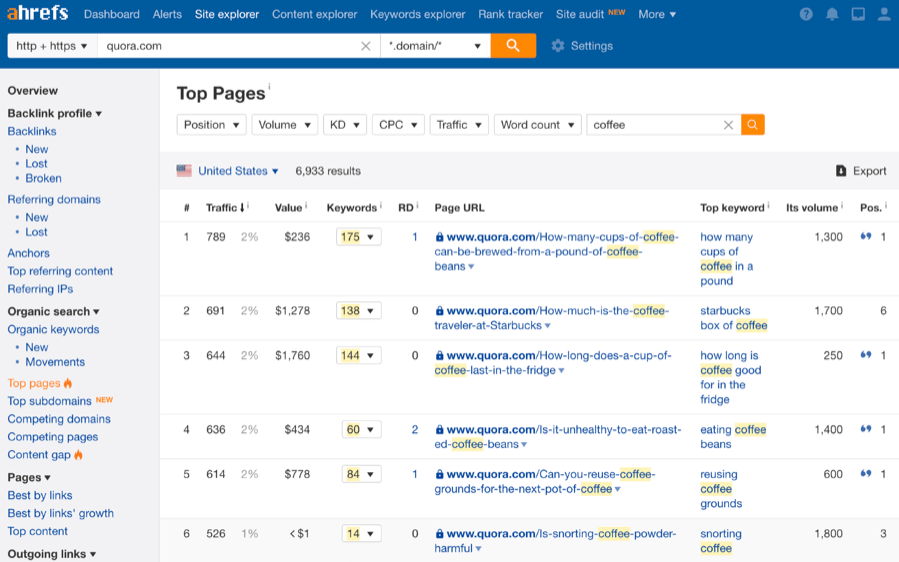Image resolution: width=899 pixels, height=562 pixels.
Task: Open Anchors report
Action: [28, 253]
